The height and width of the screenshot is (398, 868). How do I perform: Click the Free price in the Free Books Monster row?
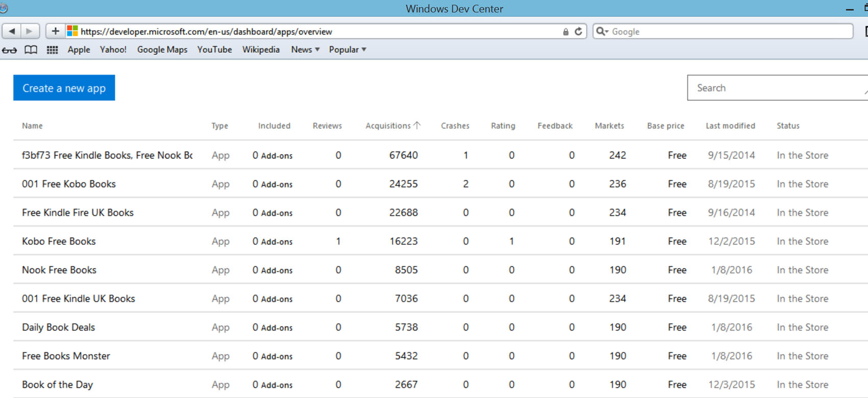(677, 356)
